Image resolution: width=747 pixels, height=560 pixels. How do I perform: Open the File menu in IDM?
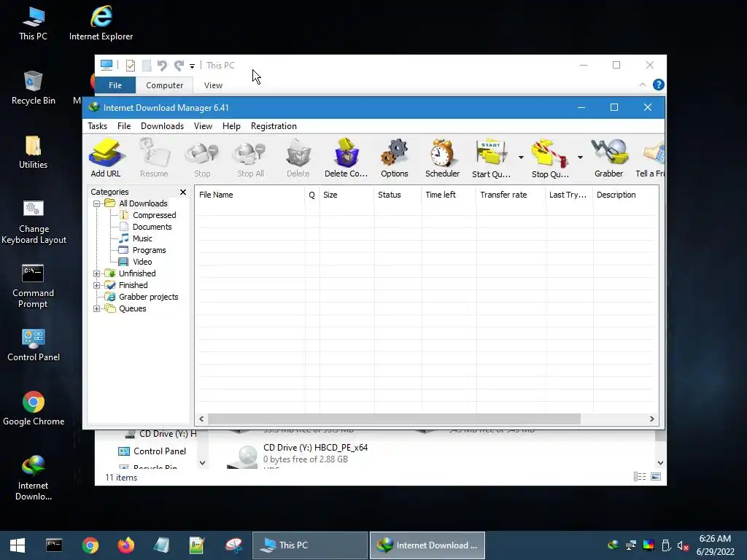click(124, 126)
